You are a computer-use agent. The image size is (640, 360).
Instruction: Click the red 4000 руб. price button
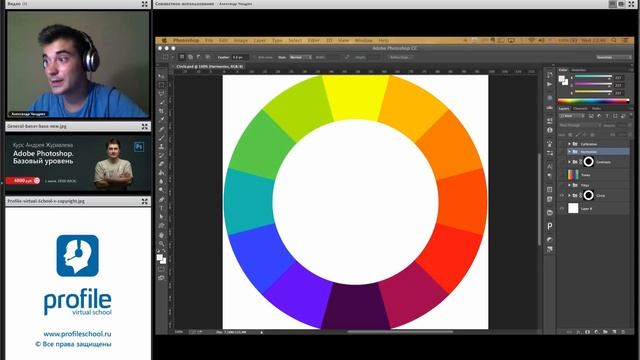pos(23,180)
